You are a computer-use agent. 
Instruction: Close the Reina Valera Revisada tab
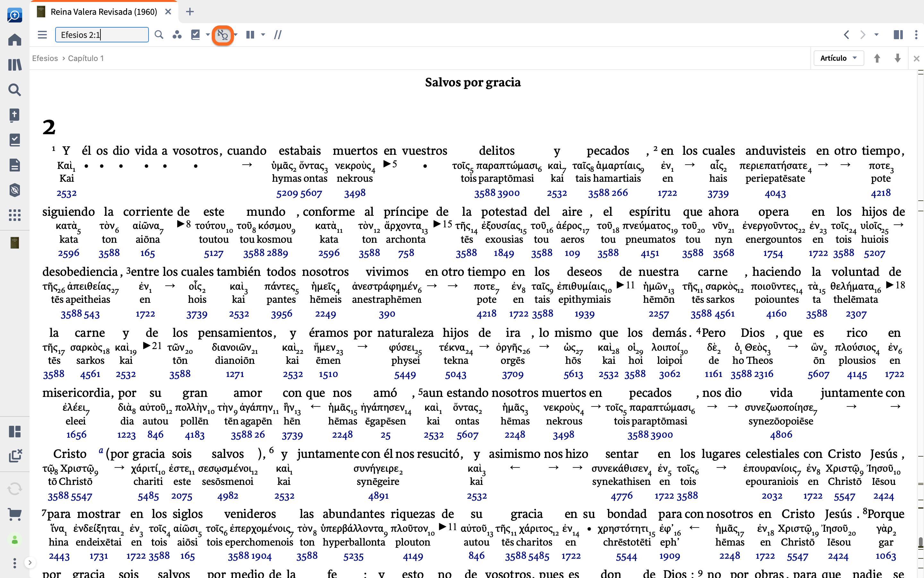(168, 12)
